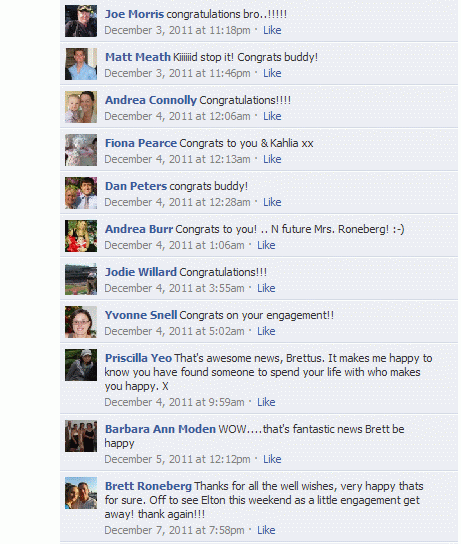Like Priscilla Yeo's comment
The height and width of the screenshot is (544, 461).
tap(266, 402)
